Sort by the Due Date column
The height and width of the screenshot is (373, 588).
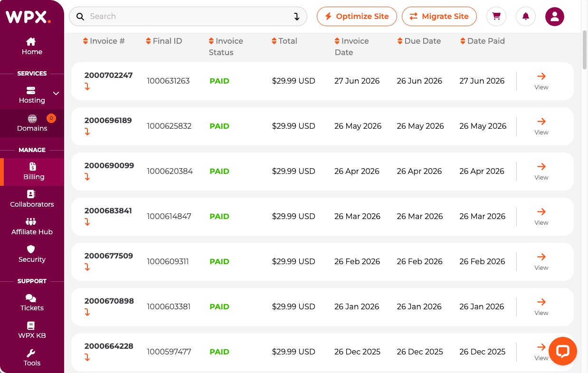pos(419,41)
